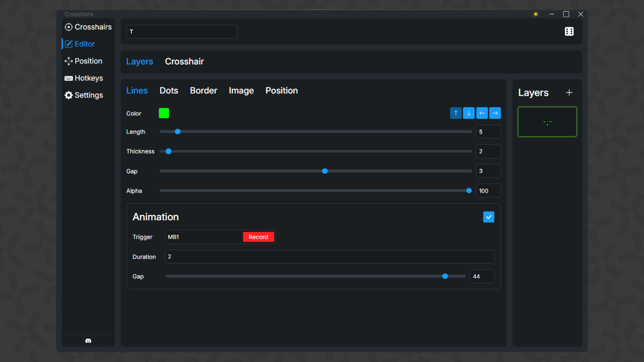Nudge the crosshair layer left using arrow button
Screen dimensions: 644x362
(x=482, y=113)
